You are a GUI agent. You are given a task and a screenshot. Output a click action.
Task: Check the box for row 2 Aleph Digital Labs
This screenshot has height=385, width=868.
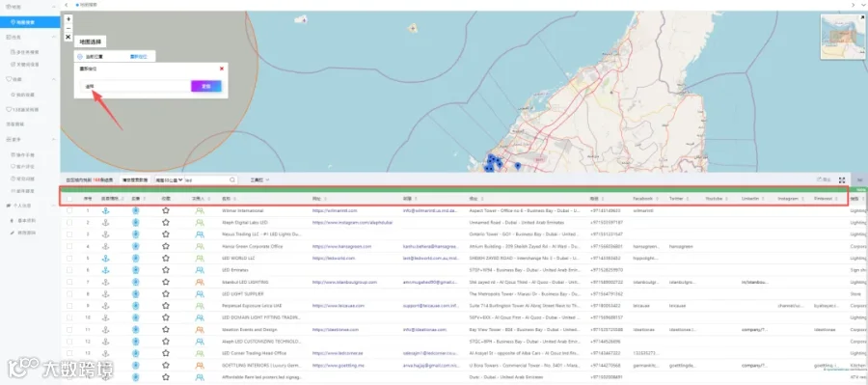[69, 222]
